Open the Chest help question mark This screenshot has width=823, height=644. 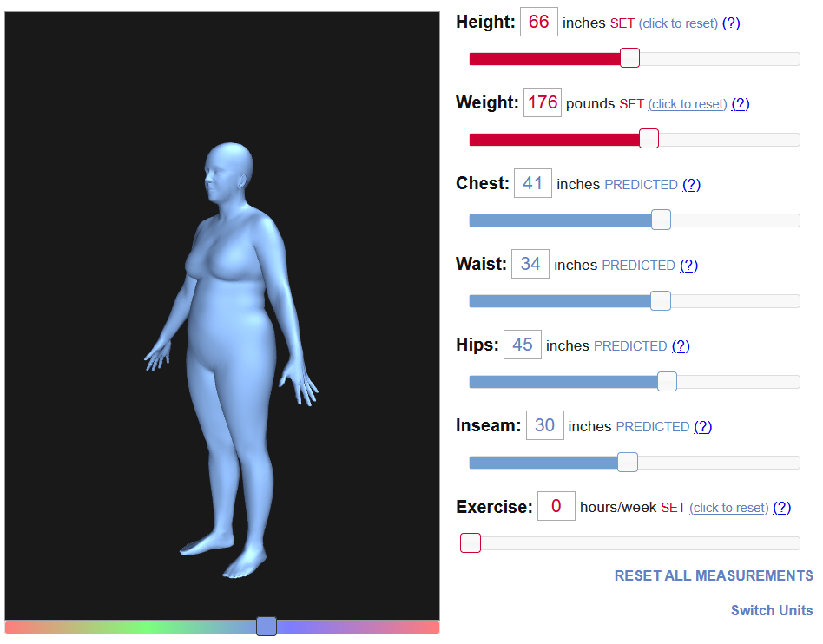pyautogui.click(x=691, y=185)
